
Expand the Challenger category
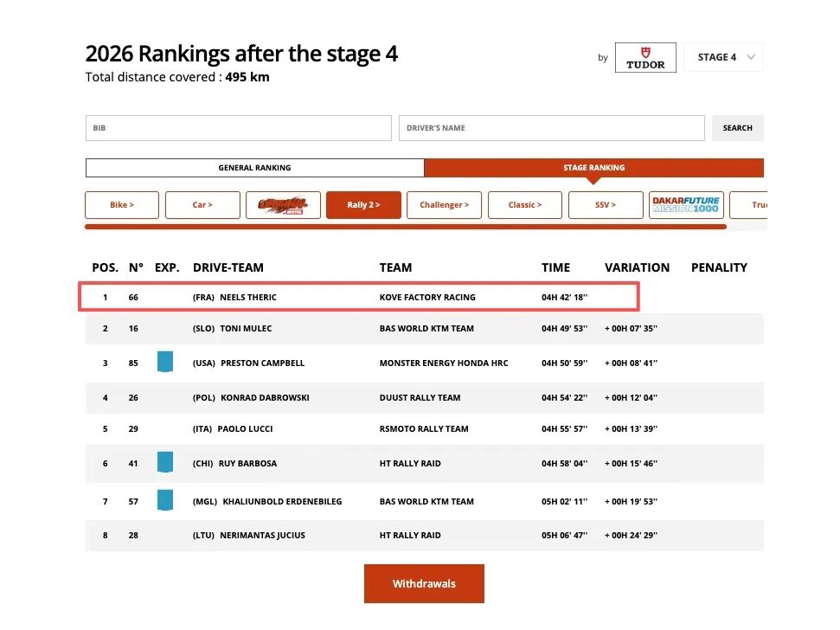point(444,205)
